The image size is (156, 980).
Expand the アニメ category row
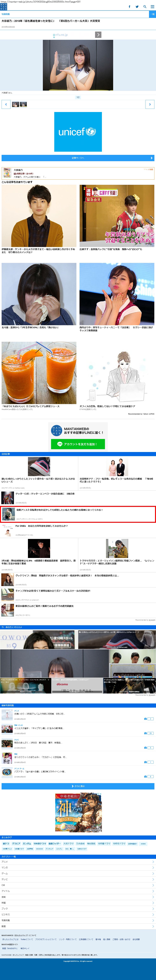(78, 861)
